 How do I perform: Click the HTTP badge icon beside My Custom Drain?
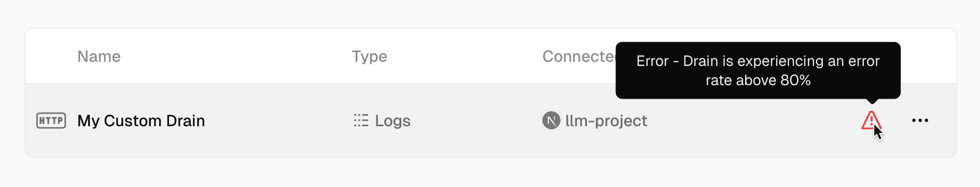pyautogui.click(x=51, y=121)
